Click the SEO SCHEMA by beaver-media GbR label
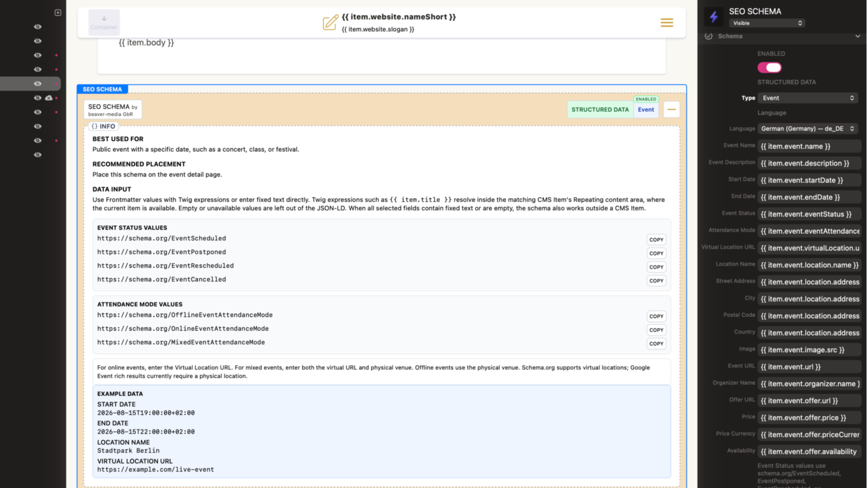868x488 pixels. pyautogui.click(x=113, y=110)
